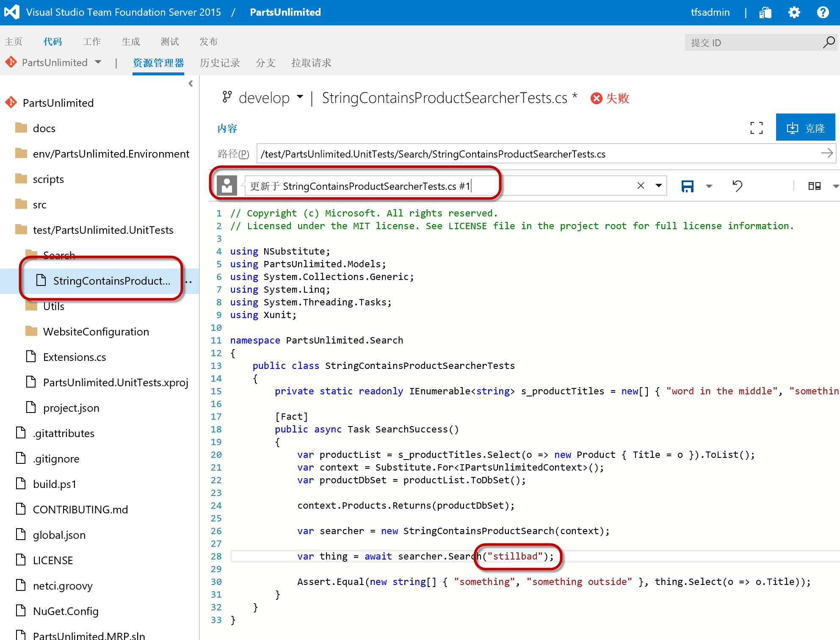This screenshot has width=840, height=640.
Task: Click the PartsUnlimited project title
Action: [285, 12]
